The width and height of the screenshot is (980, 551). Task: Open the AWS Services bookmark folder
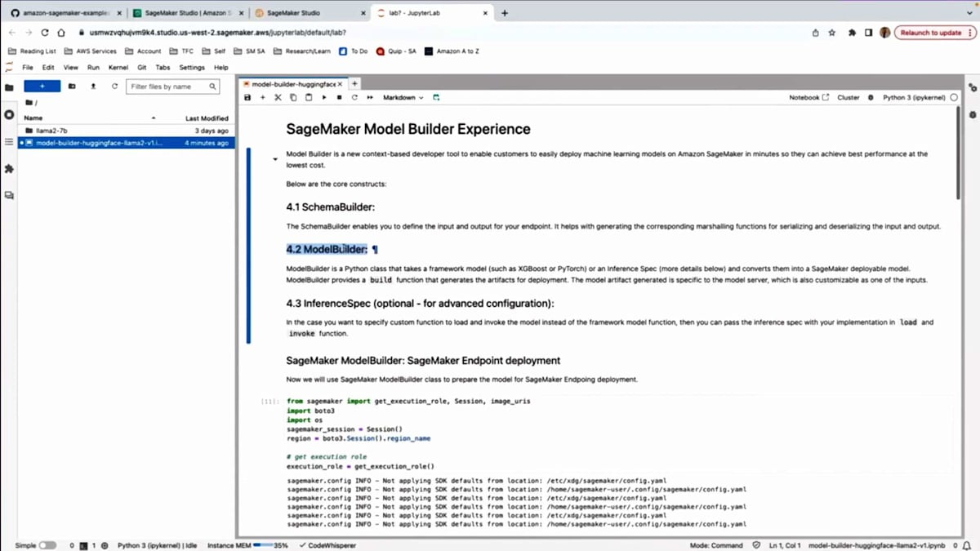tap(91, 51)
